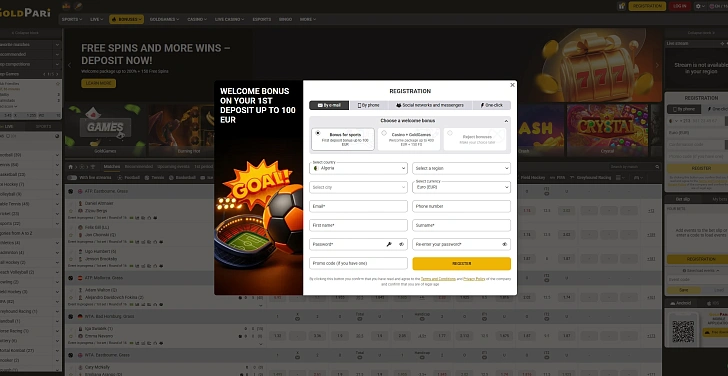Viewport: 728px width, 376px height.
Task: Open the MORE menu in the navigation bar
Action: (307, 19)
